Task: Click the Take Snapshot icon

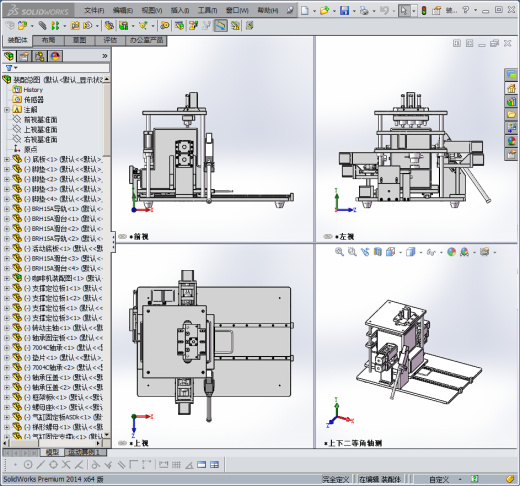Action: (250, 25)
